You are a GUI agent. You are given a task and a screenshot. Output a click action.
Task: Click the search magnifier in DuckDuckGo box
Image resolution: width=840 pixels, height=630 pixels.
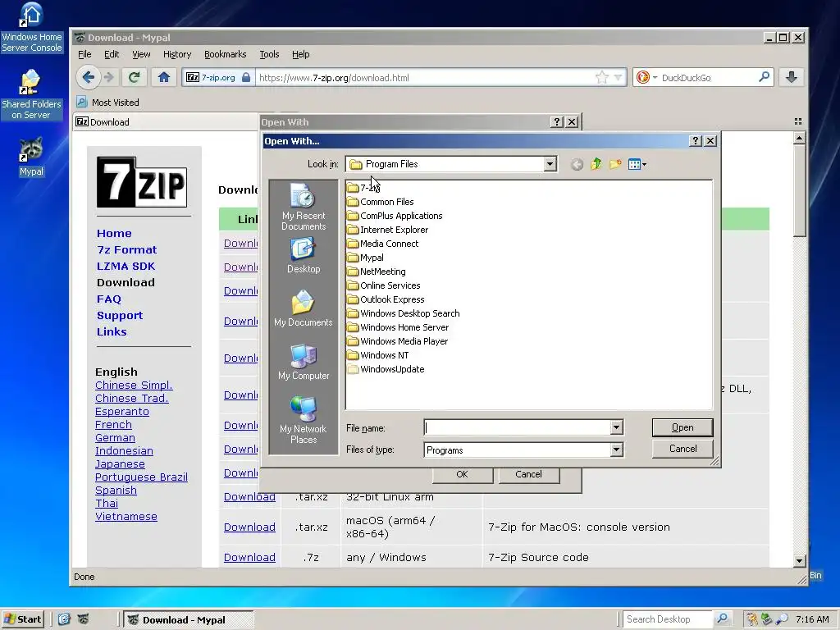coord(764,78)
